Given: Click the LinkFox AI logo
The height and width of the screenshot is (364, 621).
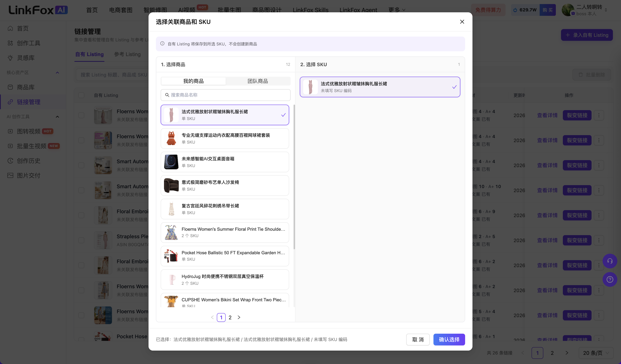Looking at the screenshot, I should coord(38,10).
